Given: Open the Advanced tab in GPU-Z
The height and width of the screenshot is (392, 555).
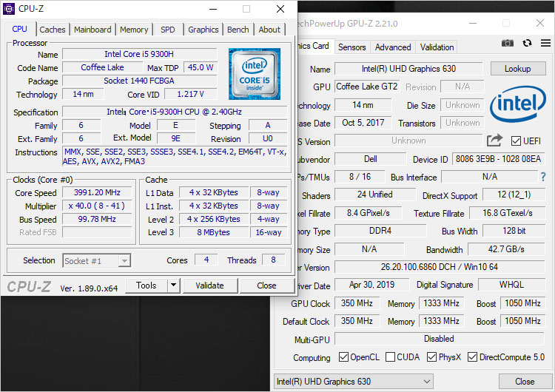Looking at the screenshot, I should click(393, 47).
